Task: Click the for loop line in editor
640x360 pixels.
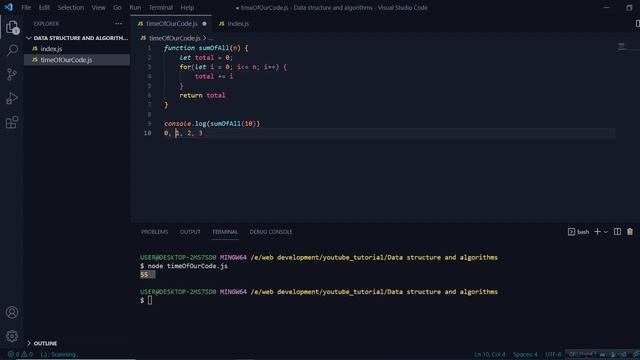Action: click(233, 67)
